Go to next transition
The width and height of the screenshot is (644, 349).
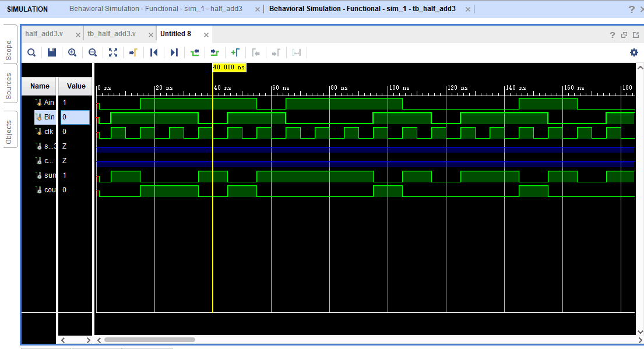215,52
